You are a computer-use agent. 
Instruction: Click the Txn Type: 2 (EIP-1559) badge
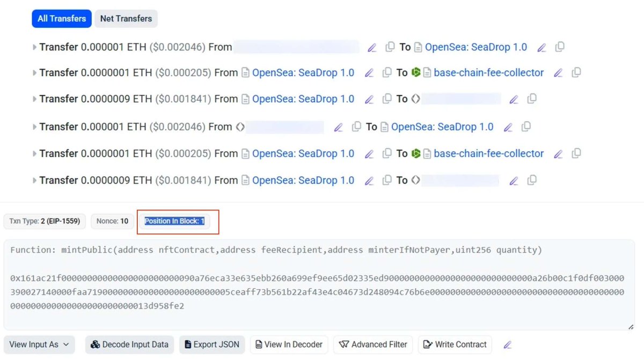[46, 221]
